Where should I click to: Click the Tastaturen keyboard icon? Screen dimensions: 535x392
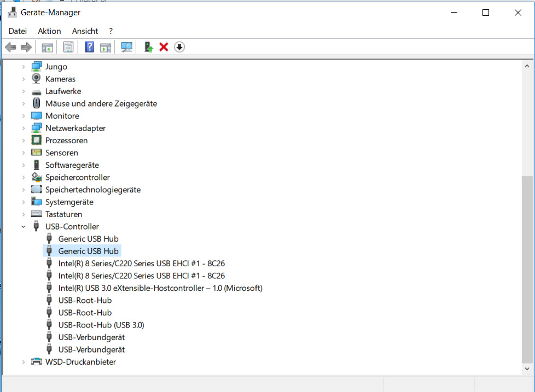click(x=37, y=214)
